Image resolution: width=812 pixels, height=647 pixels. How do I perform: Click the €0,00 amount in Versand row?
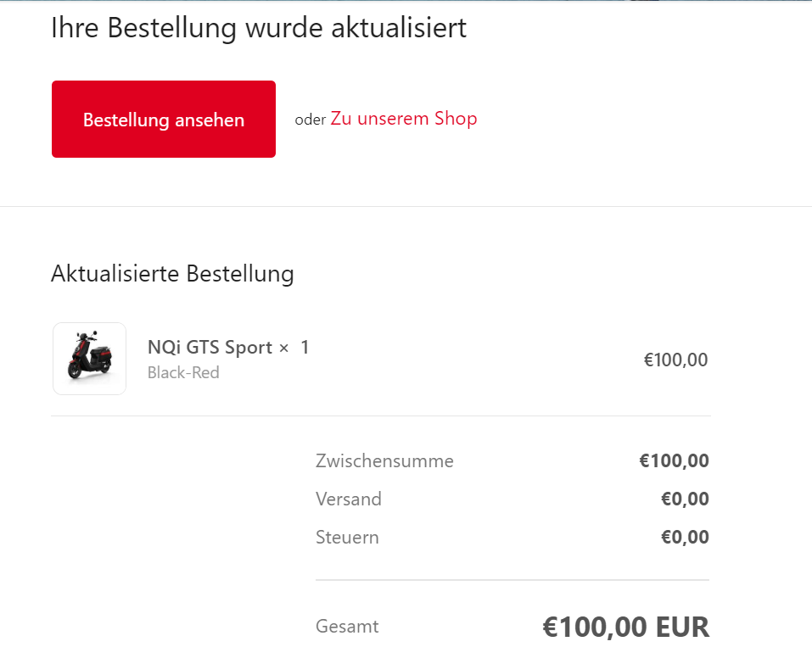coord(685,499)
